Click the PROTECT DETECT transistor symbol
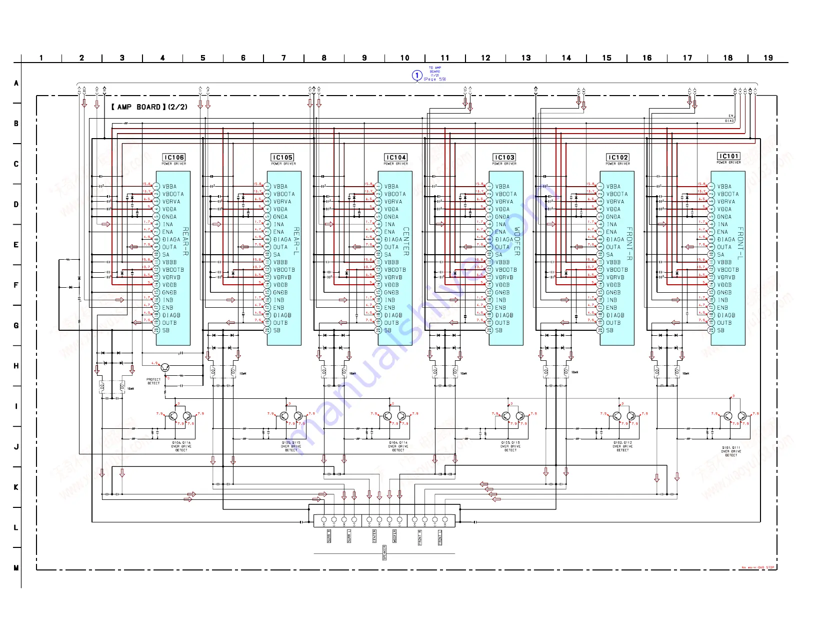840x632 pixels. (x=165, y=368)
